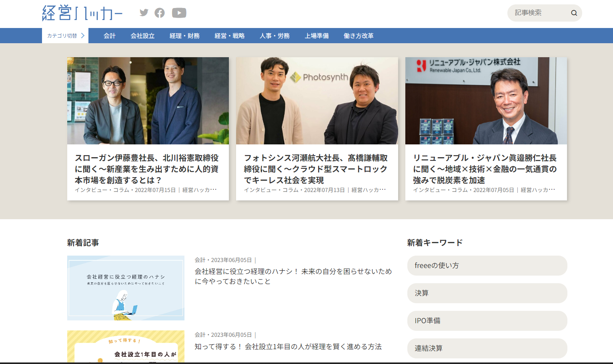Select the 決算 keyword
The height and width of the screenshot is (364, 613).
pos(487,293)
